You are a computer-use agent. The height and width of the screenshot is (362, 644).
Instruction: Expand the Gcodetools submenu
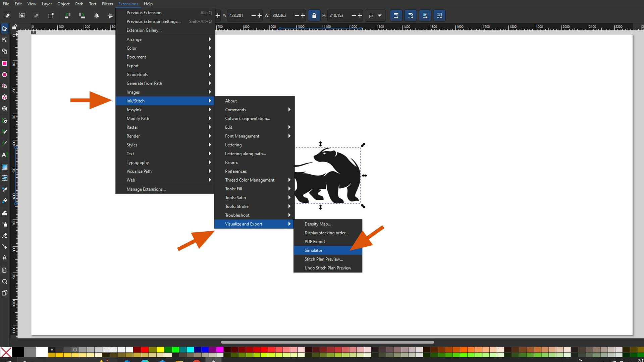pos(165,74)
